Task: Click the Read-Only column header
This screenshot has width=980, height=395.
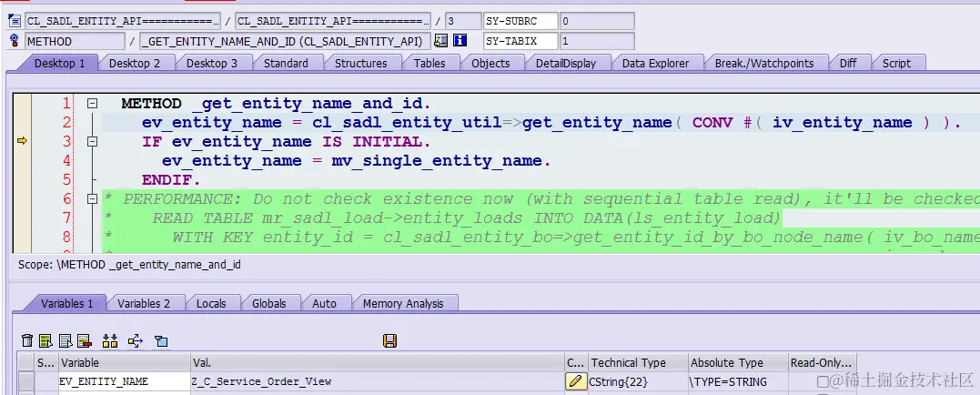Action: (822, 362)
